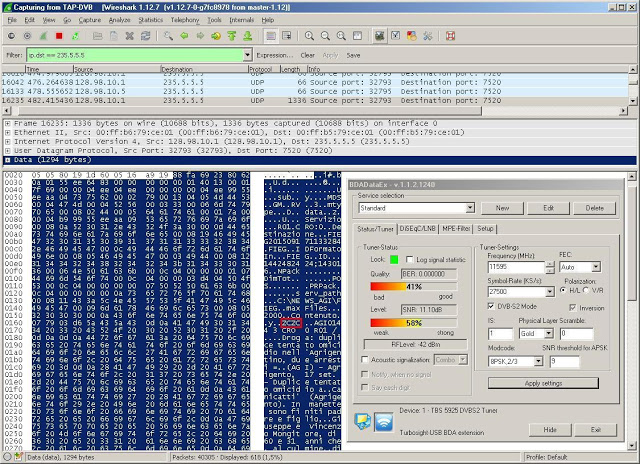
Task: Hide the BDADataEx window
Action: 550,430
